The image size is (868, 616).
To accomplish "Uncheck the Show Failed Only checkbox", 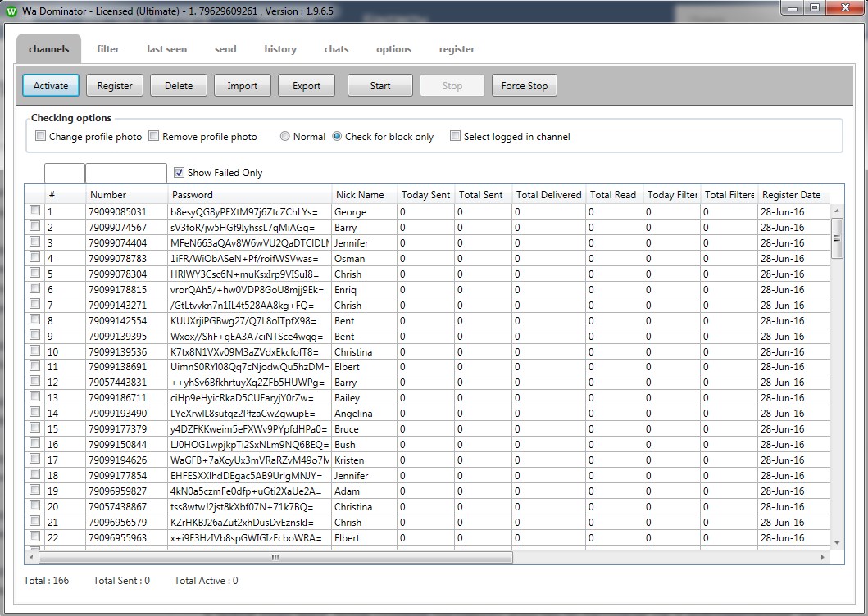I will pyautogui.click(x=180, y=173).
